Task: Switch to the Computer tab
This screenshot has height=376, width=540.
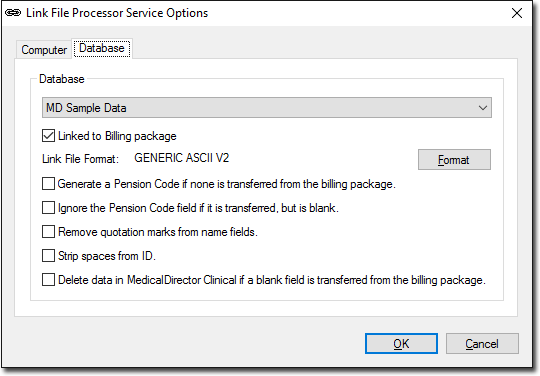Action: [x=44, y=50]
